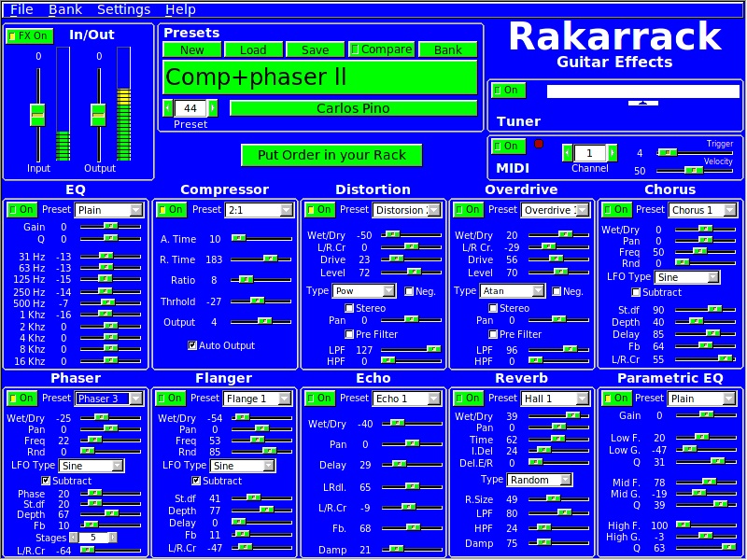This screenshot has height=560, width=747.
Task: Click the MIDI Trigger slider
Action: tap(695, 153)
